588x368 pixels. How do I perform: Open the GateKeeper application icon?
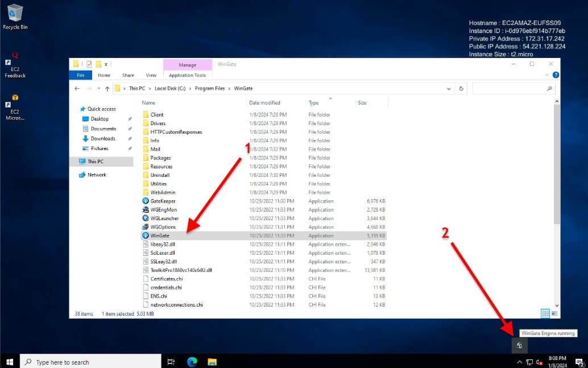pyautogui.click(x=146, y=201)
